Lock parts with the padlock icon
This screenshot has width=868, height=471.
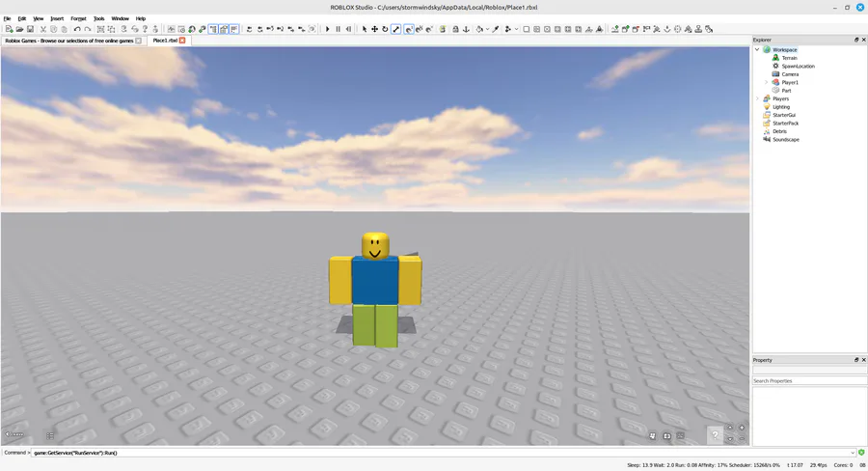point(455,29)
